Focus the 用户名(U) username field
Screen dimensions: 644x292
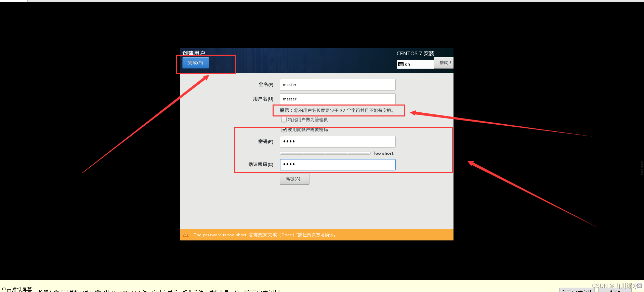(x=338, y=99)
